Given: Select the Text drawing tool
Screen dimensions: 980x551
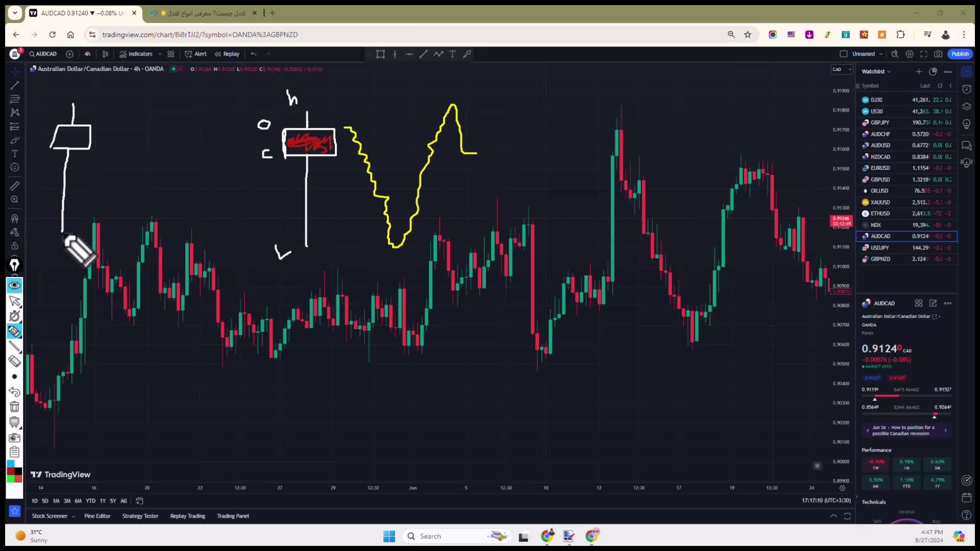Looking at the screenshot, I should pyautogui.click(x=15, y=154).
